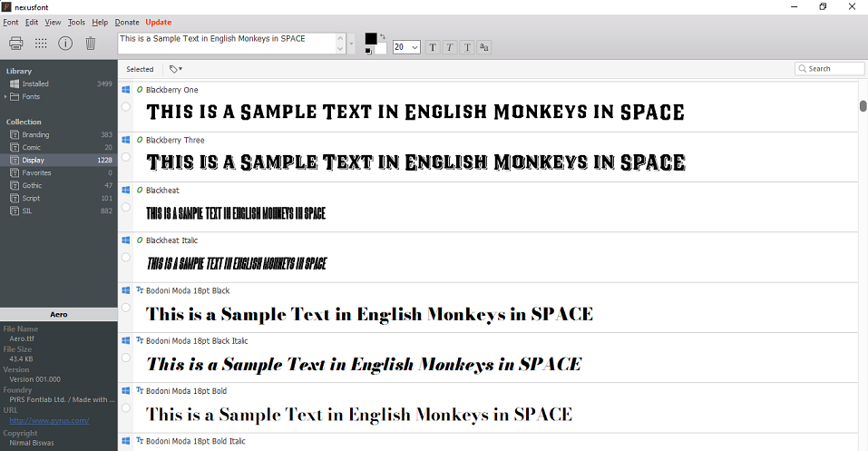The image size is (868, 451).
Task: Click the Search fonts field
Action: pyautogui.click(x=829, y=69)
